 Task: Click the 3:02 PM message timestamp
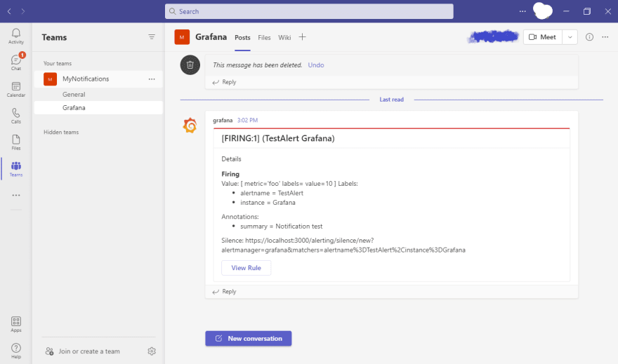247,121
